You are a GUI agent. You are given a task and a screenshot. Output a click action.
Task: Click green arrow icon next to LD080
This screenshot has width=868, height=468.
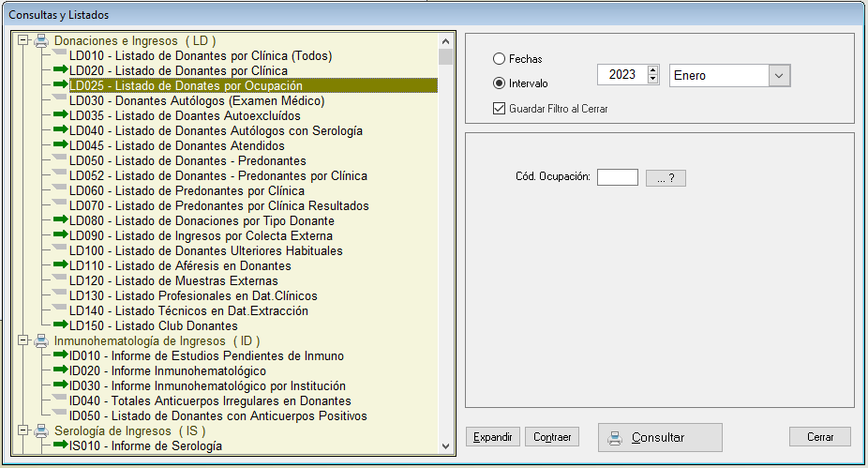pos(60,221)
